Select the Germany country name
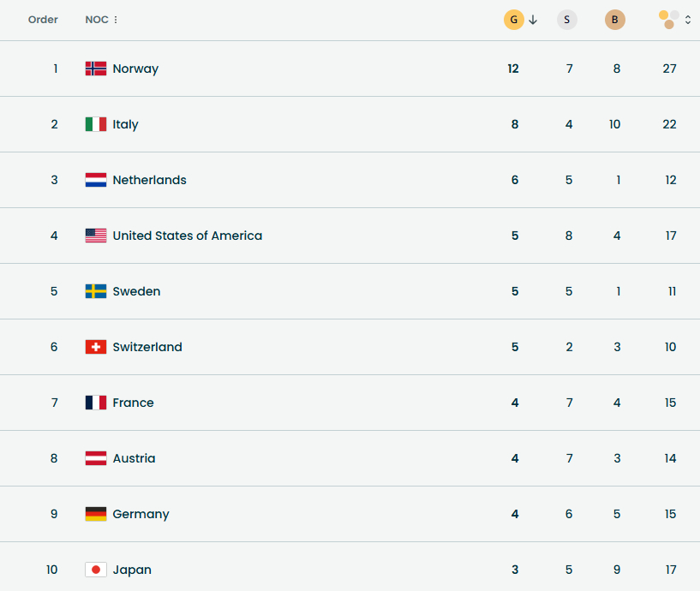This screenshot has width=700, height=591. (x=141, y=514)
